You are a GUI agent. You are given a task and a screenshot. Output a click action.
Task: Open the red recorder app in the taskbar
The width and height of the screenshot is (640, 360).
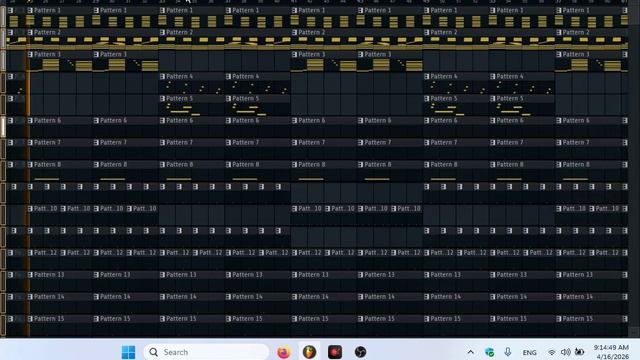click(335, 352)
